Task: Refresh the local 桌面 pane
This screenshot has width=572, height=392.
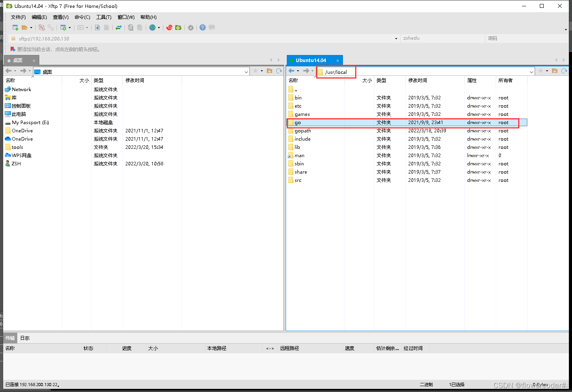Action: point(279,71)
